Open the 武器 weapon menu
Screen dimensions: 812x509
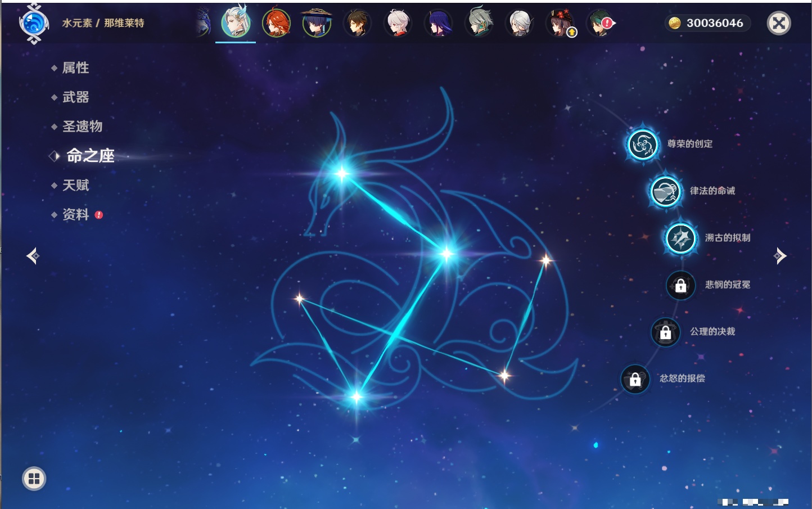[x=75, y=97]
